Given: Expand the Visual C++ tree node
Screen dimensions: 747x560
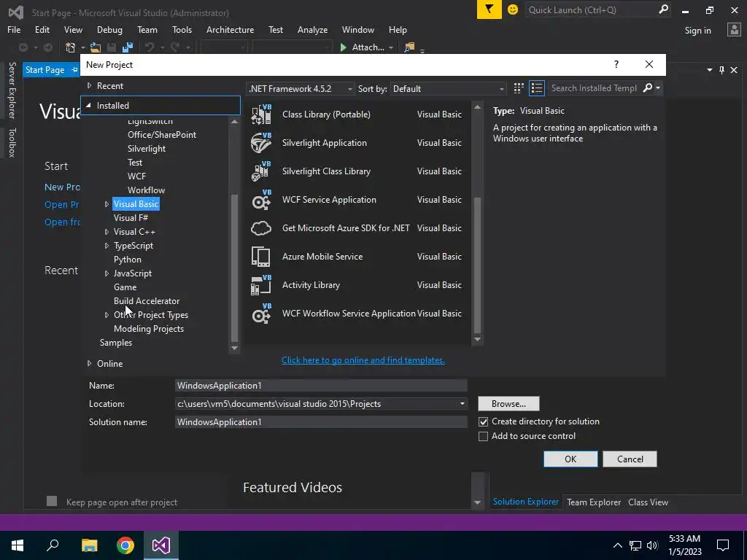Looking at the screenshot, I should pos(107,232).
